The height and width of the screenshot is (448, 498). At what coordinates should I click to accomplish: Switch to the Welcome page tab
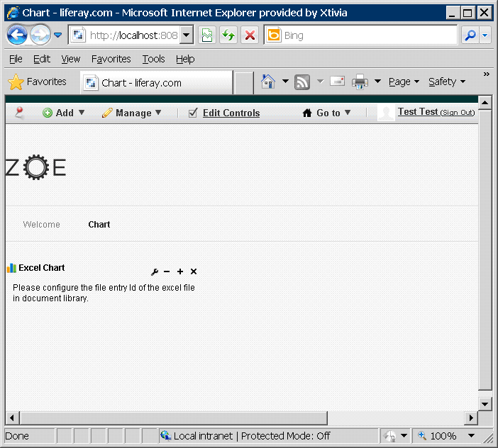point(41,225)
